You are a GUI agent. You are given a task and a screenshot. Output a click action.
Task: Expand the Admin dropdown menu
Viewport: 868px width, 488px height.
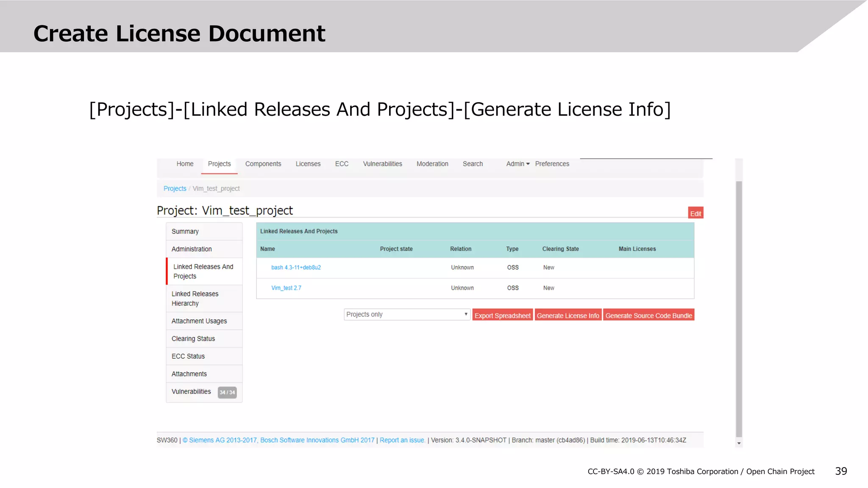tap(518, 164)
